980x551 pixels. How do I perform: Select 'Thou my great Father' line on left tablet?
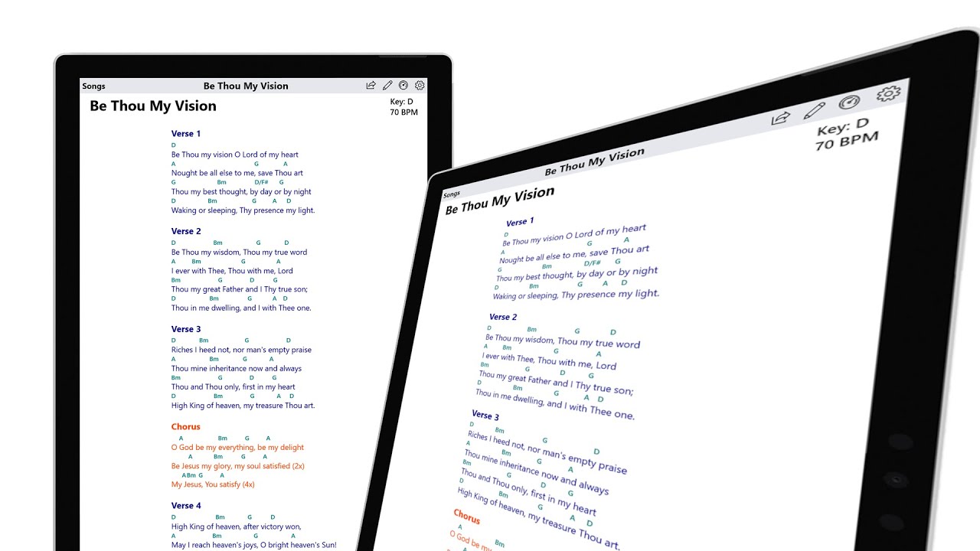[239, 290]
